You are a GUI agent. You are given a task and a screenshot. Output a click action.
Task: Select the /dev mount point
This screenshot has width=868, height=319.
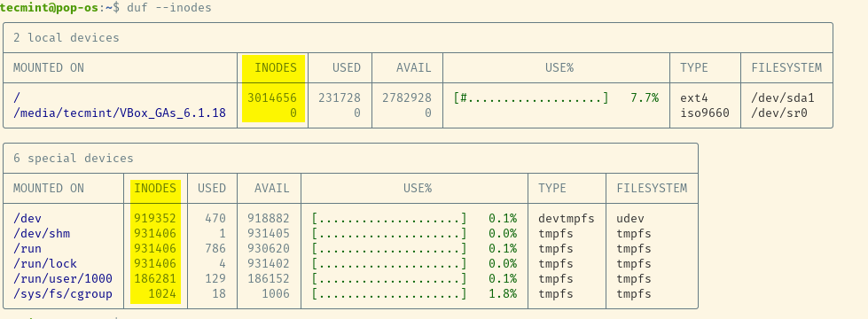tap(27, 218)
